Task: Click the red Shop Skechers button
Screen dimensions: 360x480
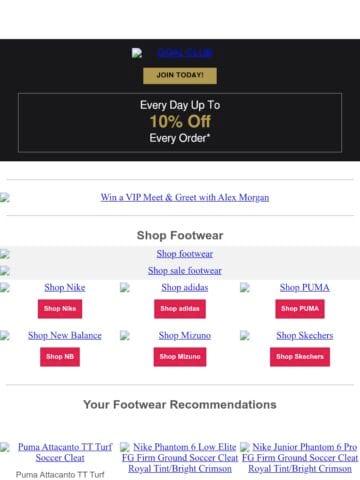Action: (x=300, y=357)
